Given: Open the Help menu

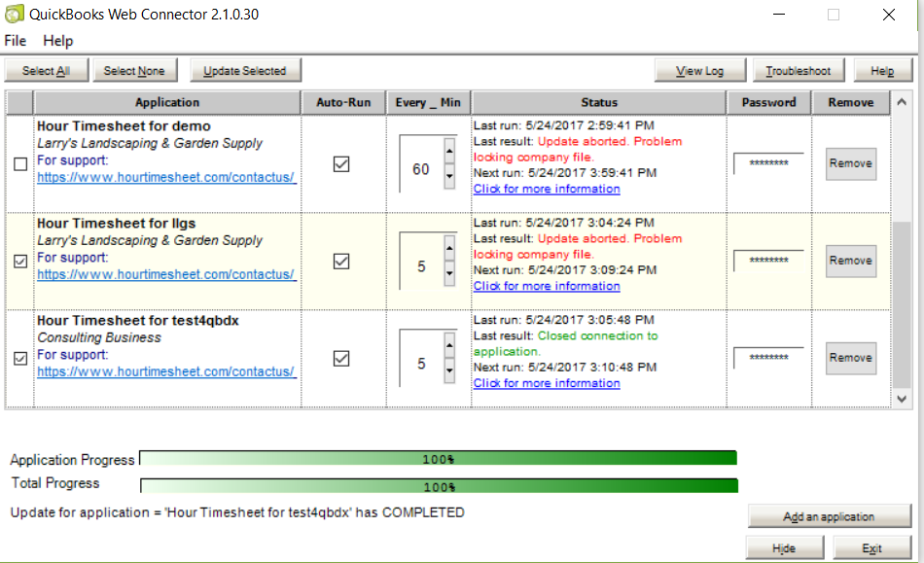Looking at the screenshot, I should [x=57, y=41].
